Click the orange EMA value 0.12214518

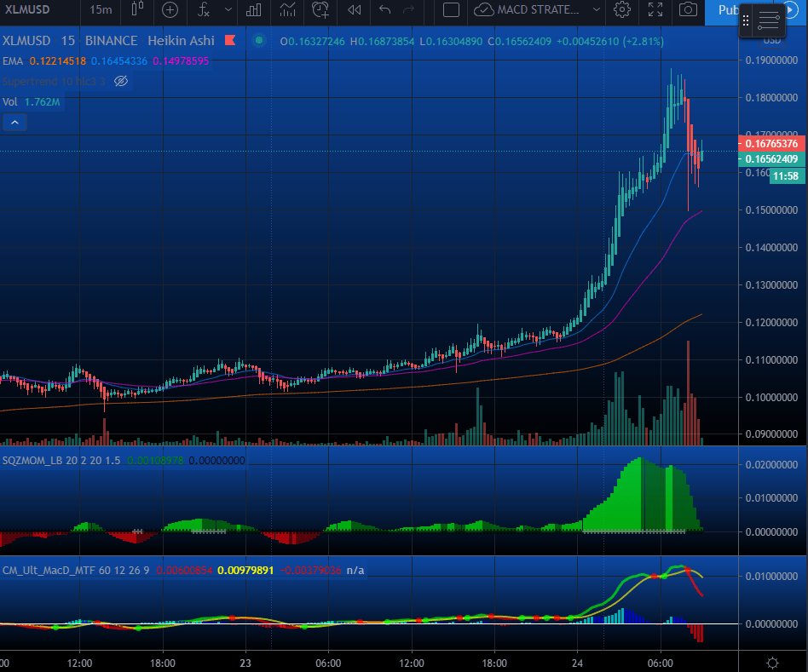coord(58,60)
